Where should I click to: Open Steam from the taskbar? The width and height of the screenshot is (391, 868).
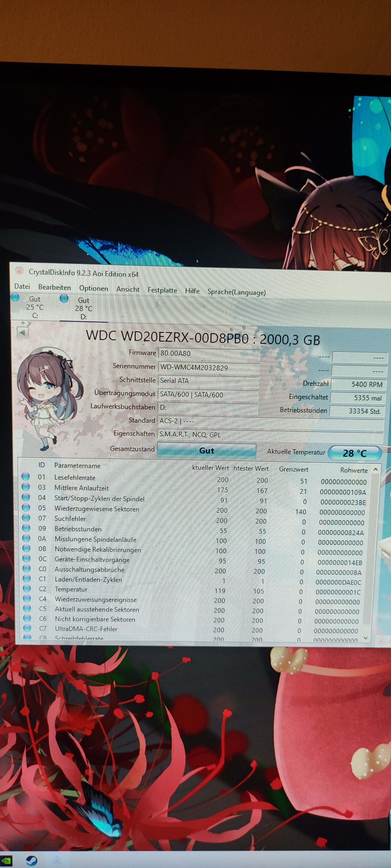coord(31,861)
